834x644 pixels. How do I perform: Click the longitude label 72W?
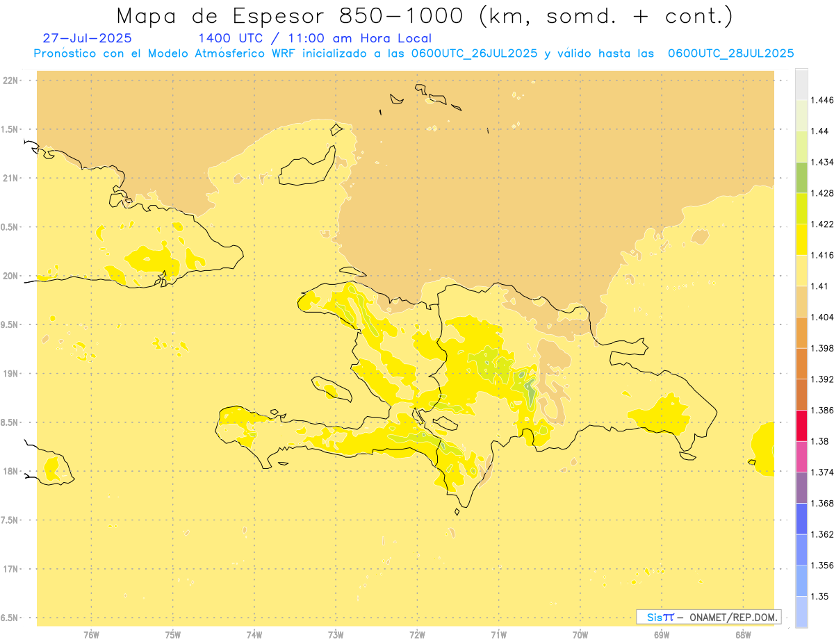[x=418, y=635]
